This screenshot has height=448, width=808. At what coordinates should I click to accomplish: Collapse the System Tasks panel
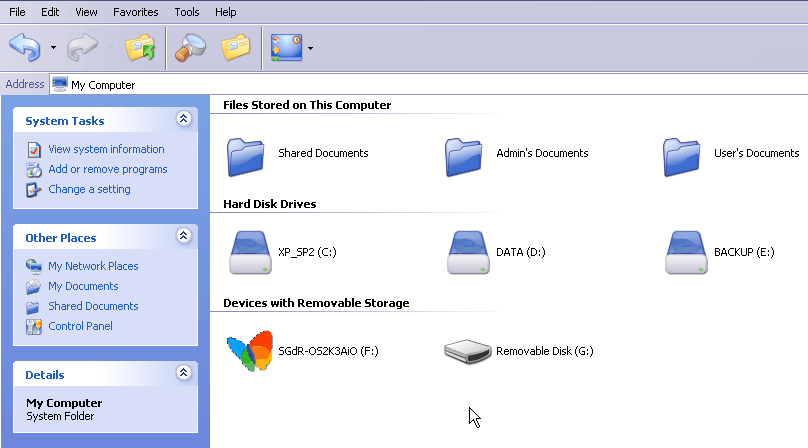click(x=182, y=119)
